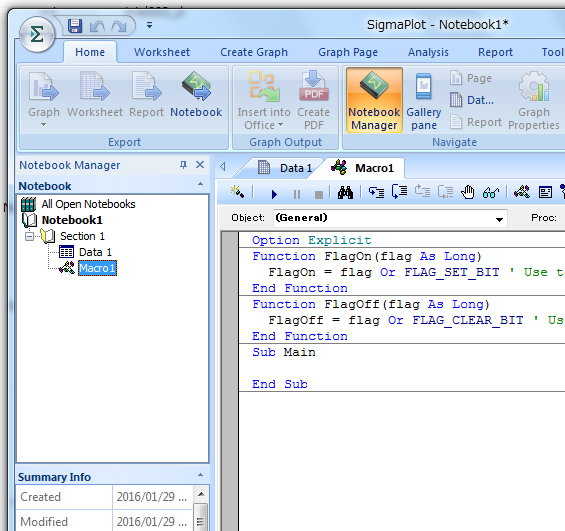Click Export Worksheet icon in ribbon
The height and width of the screenshot is (531, 565).
click(95, 95)
